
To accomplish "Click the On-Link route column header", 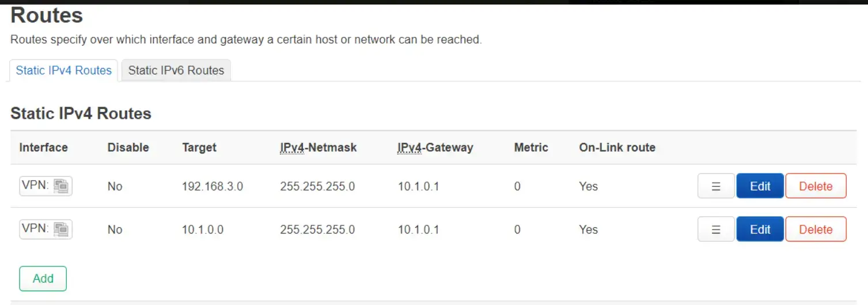I will coord(617,148).
